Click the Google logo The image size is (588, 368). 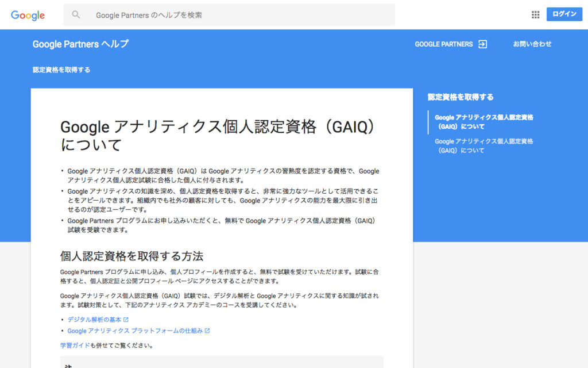pyautogui.click(x=27, y=15)
